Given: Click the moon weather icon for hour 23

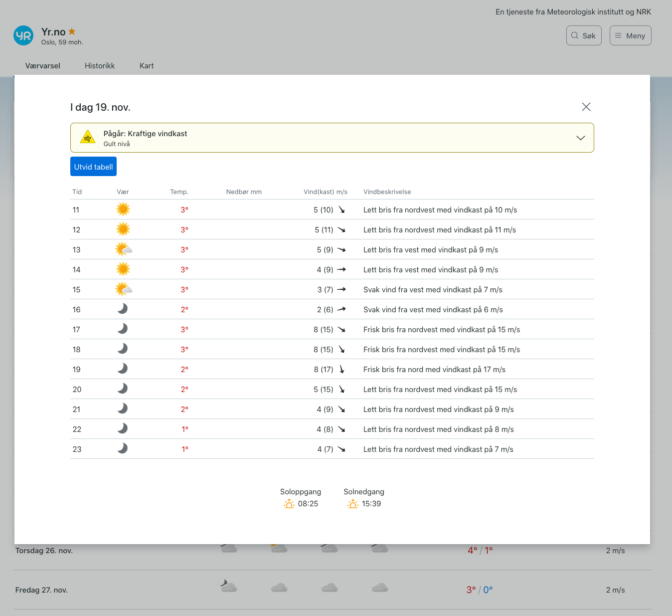Looking at the screenshot, I should [x=123, y=448].
